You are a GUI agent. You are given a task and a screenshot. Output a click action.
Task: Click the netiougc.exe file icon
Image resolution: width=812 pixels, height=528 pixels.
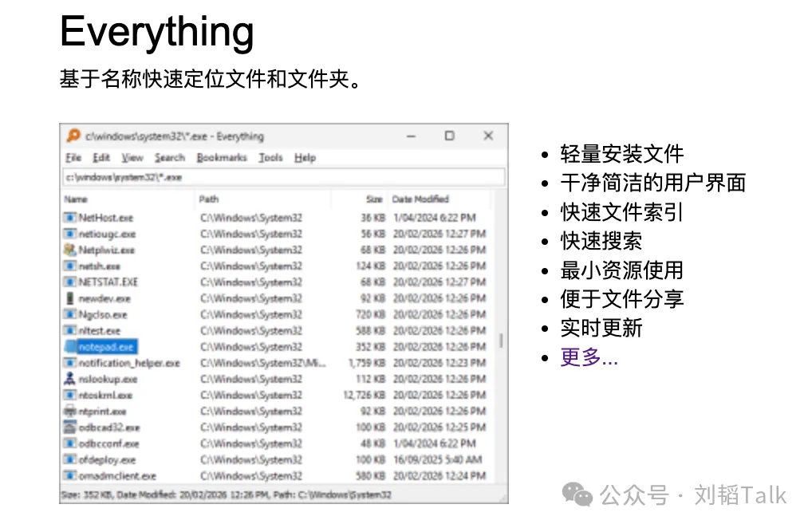69,234
